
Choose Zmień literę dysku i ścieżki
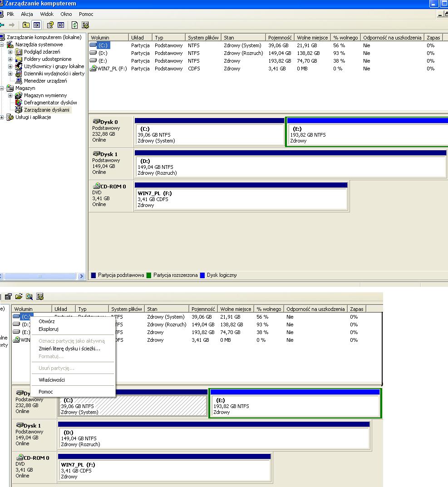point(73,349)
